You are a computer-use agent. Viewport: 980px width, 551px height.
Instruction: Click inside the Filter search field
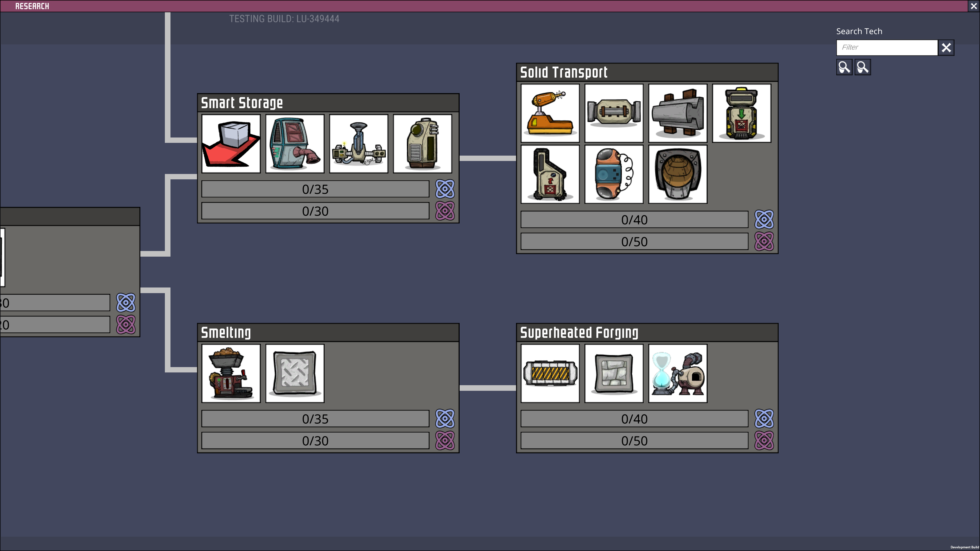point(886,47)
